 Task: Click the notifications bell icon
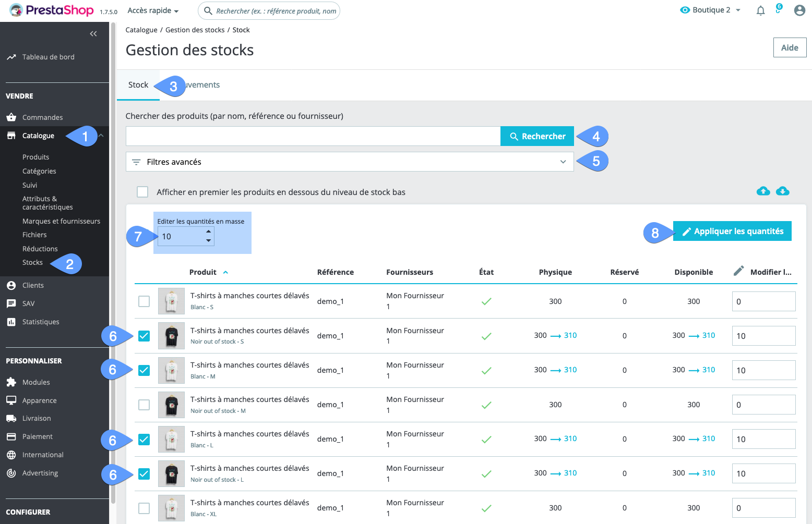760,10
